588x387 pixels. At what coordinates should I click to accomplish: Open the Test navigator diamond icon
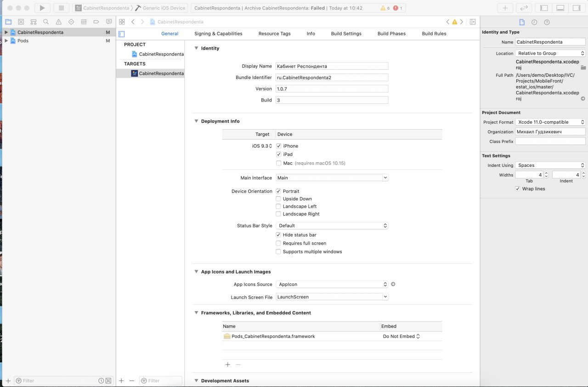pos(71,22)
